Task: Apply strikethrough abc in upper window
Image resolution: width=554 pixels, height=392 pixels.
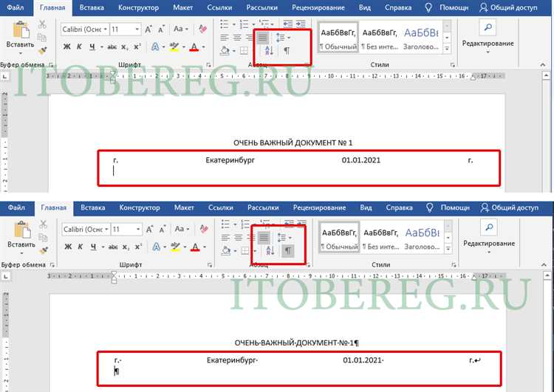Action: (x=112, y=47)
